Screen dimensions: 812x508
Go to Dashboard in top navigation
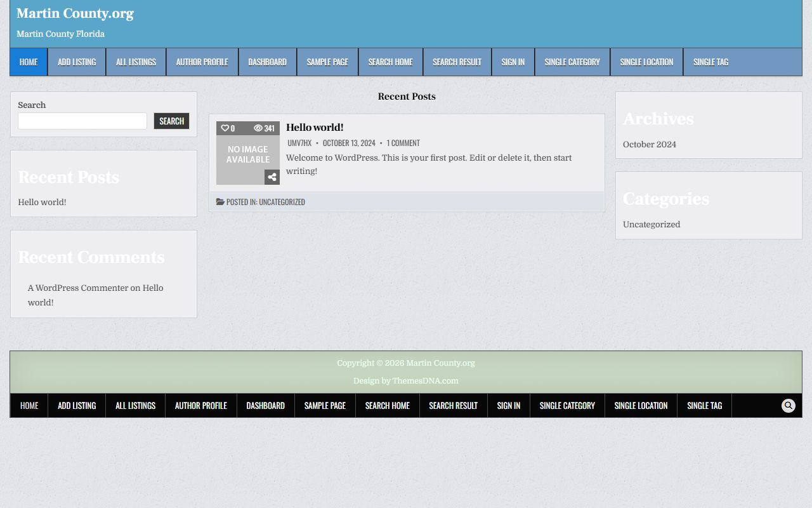tap(267, 62)
